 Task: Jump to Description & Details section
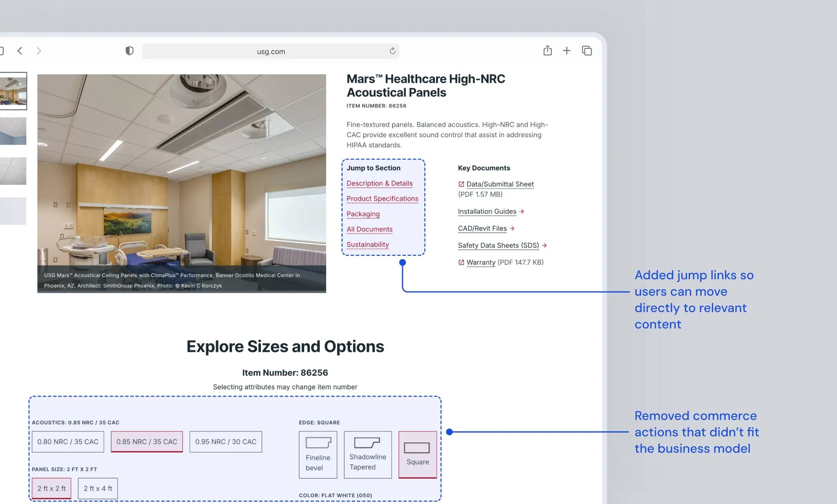coord(379,184)
